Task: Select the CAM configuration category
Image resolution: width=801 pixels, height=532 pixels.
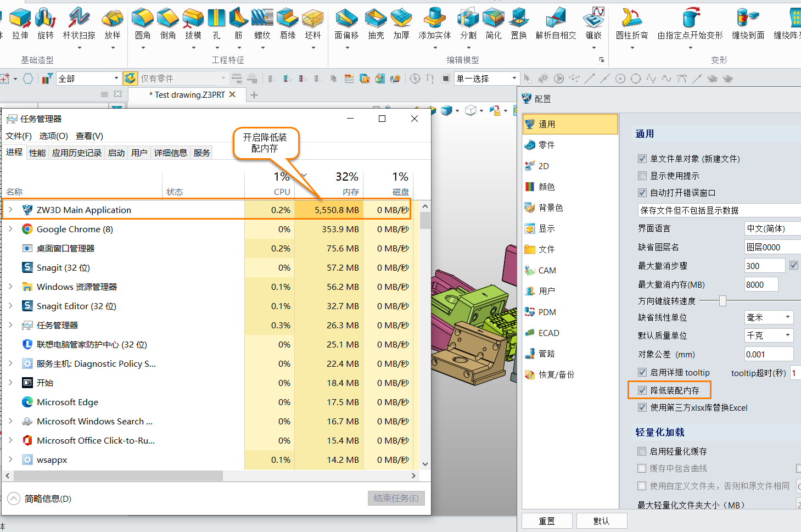Action: click(x=570, y=270)
